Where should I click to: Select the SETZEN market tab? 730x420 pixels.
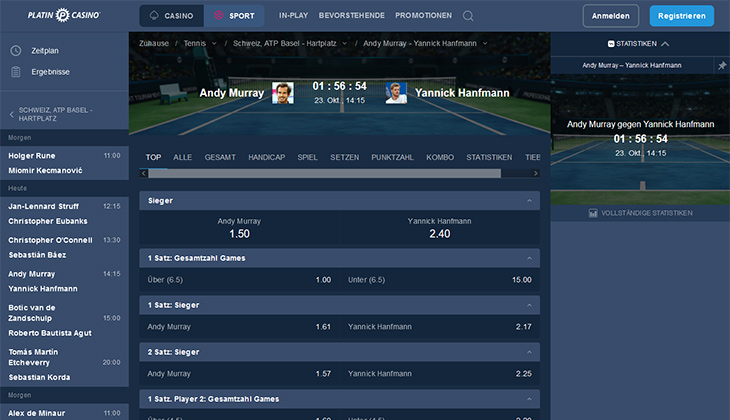[x=345, y=157]
